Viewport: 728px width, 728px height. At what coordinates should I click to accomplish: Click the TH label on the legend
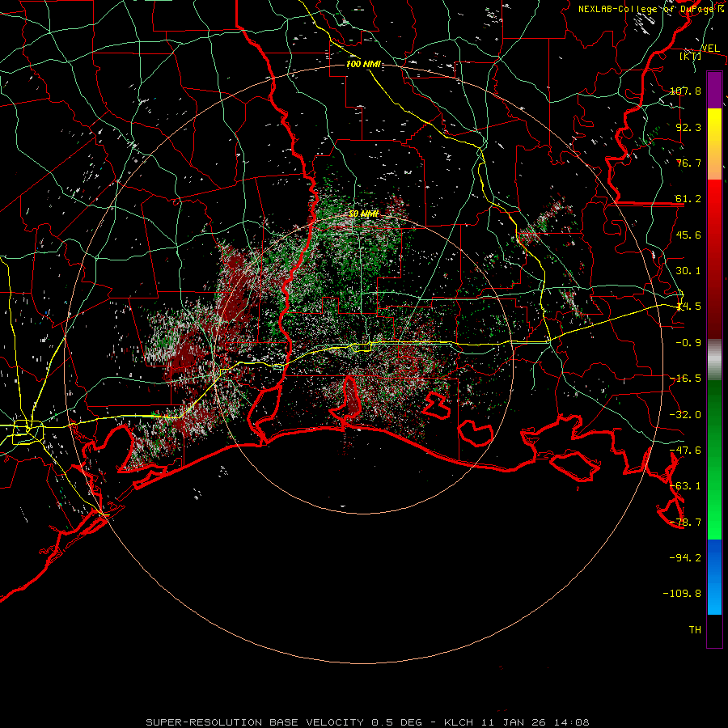click(x=695, y=630)
